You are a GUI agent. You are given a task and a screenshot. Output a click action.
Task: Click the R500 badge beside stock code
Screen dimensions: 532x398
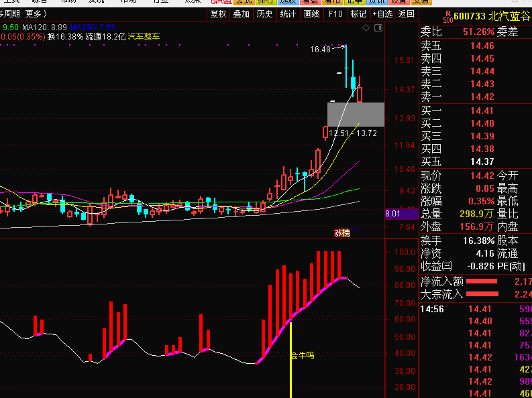448,16
